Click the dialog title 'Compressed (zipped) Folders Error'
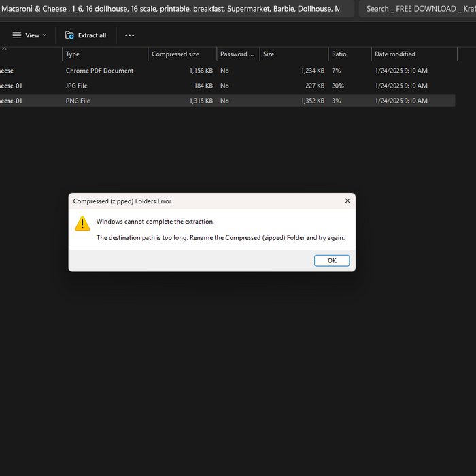The image size is (476, 476). 122,201
